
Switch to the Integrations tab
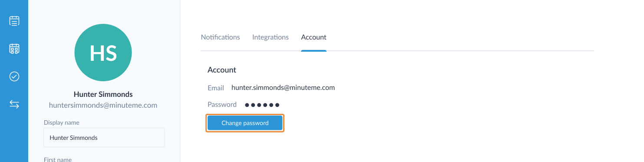(x=271, y=37)
